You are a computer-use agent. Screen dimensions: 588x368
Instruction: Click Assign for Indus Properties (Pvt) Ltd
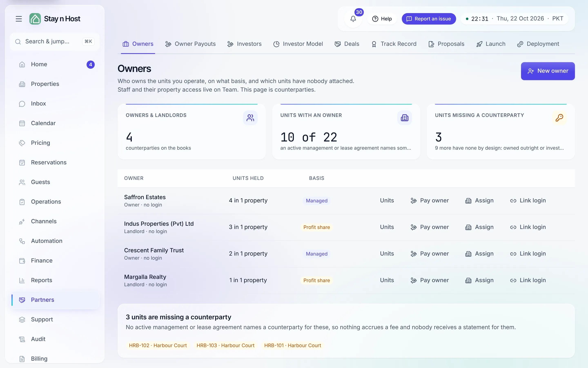[x=479, y=227]
